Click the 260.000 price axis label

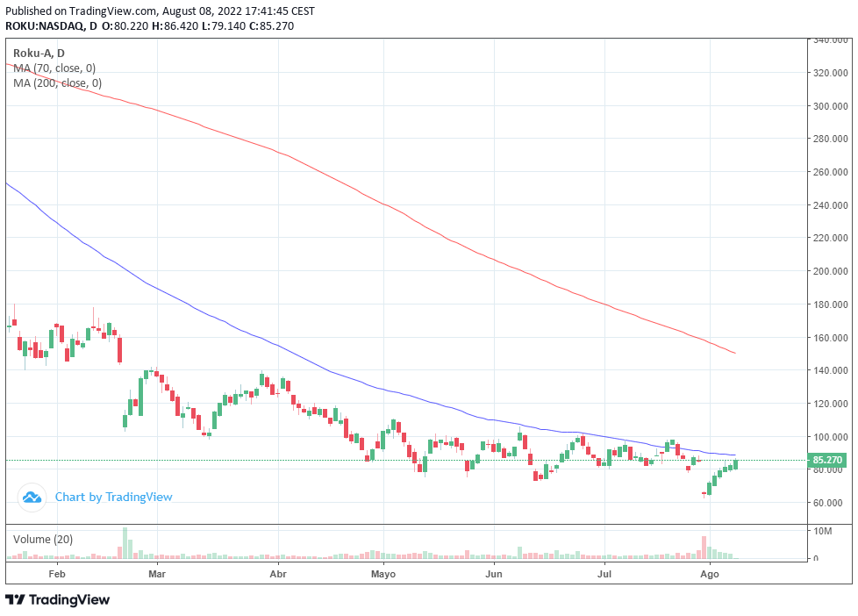coord(830,172)
